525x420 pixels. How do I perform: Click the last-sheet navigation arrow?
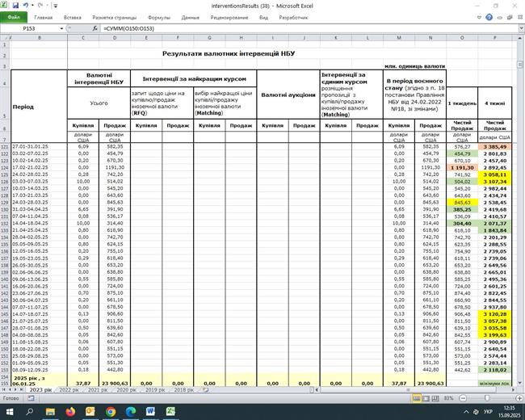22,390
